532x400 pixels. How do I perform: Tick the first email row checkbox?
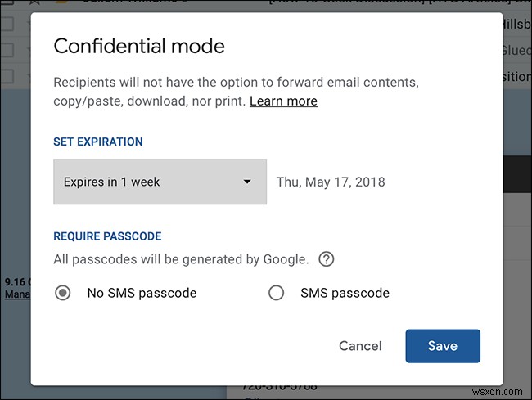click(x=7, y=25)
